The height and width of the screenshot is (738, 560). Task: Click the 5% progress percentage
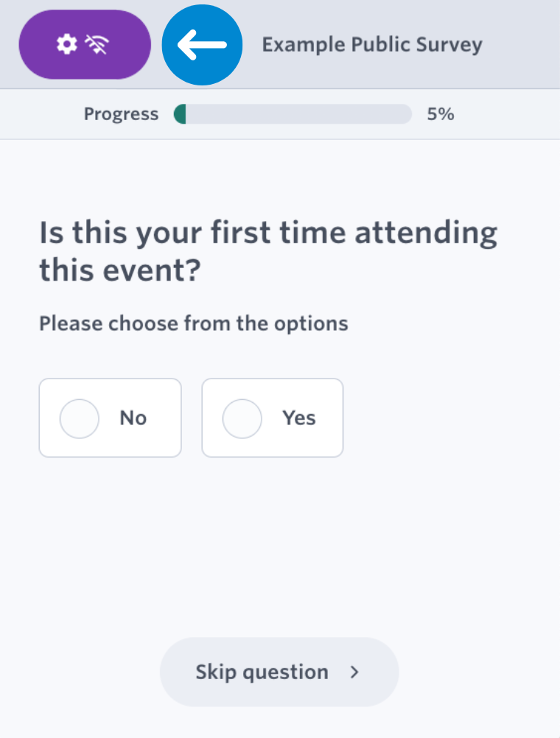point(441,114)
